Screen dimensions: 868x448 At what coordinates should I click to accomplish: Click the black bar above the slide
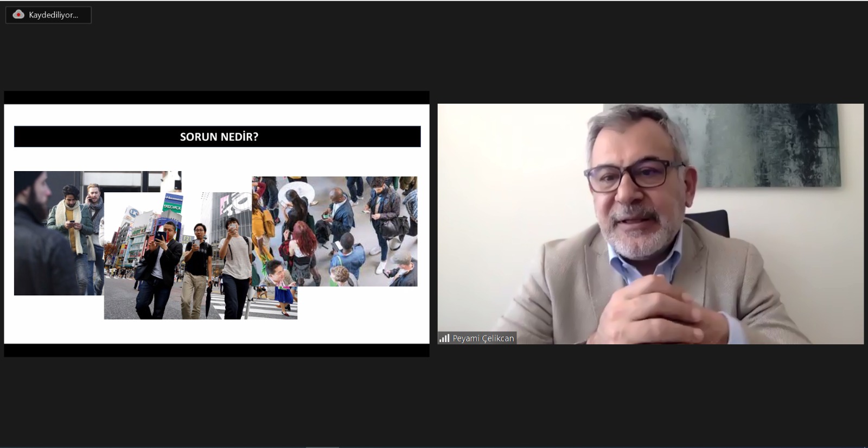point(216,97)
